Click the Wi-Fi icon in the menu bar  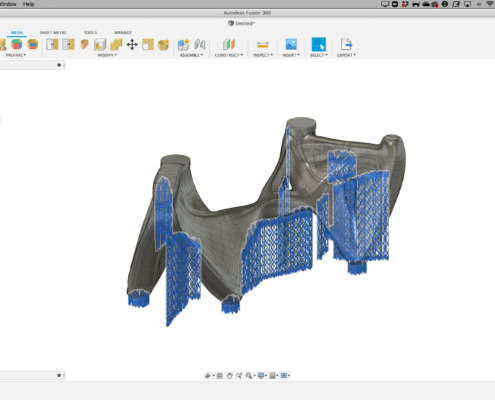[x=489, y=4]
